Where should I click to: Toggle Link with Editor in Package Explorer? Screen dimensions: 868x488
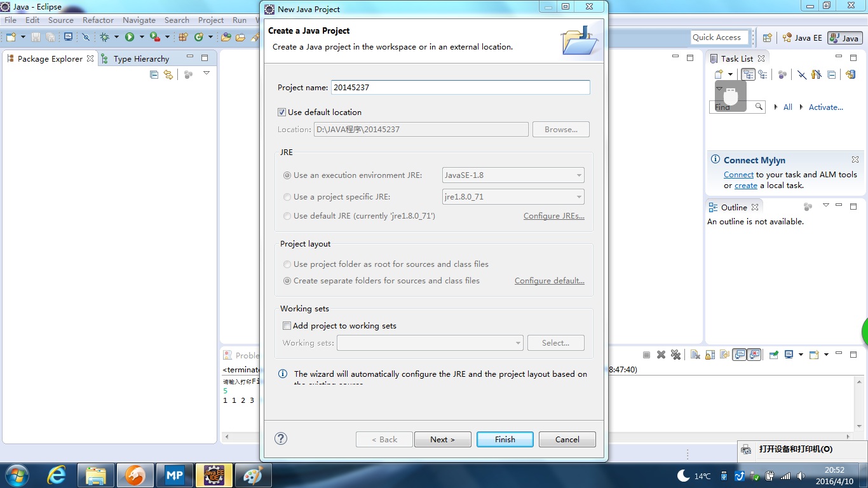(x=168, y=74)
